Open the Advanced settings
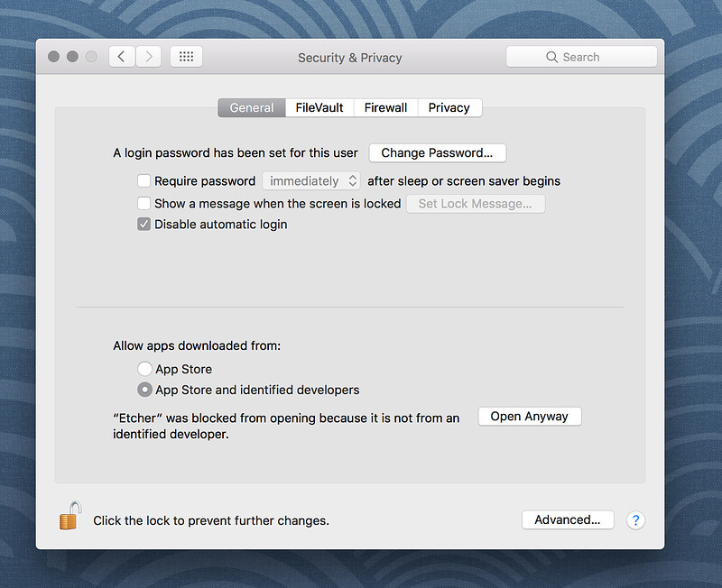Viewport: 722px width, 588px height. [x=567, y=519]
